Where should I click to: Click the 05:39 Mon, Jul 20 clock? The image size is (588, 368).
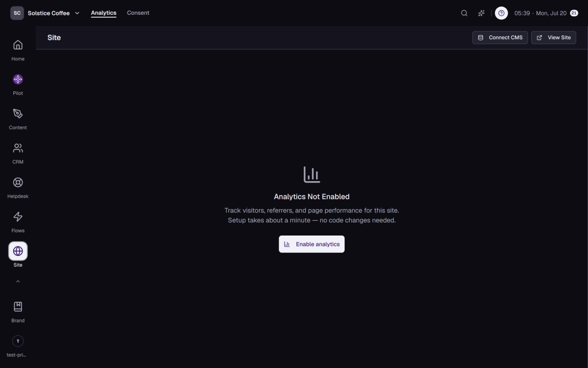tap(540, 13)
